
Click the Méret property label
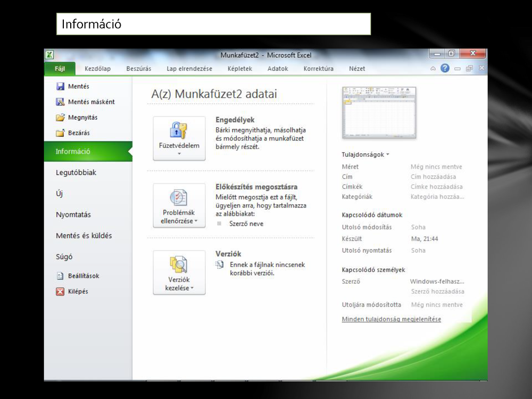pos(350,167)
